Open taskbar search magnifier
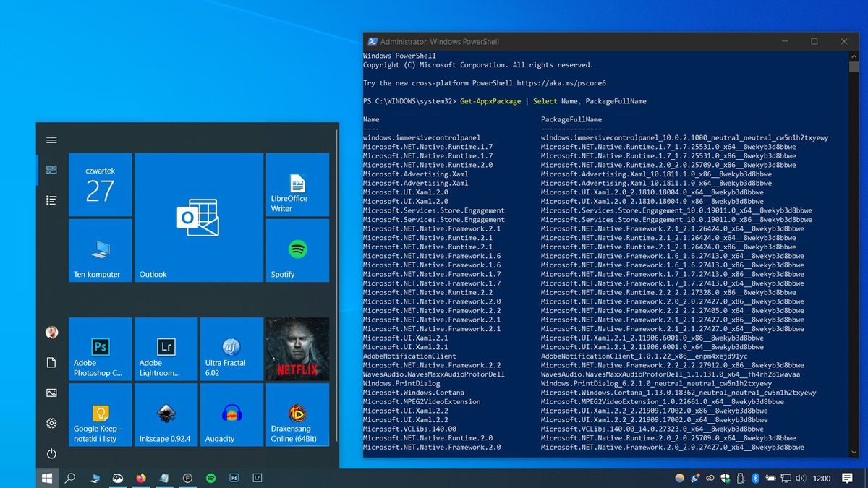 point(70,478)
